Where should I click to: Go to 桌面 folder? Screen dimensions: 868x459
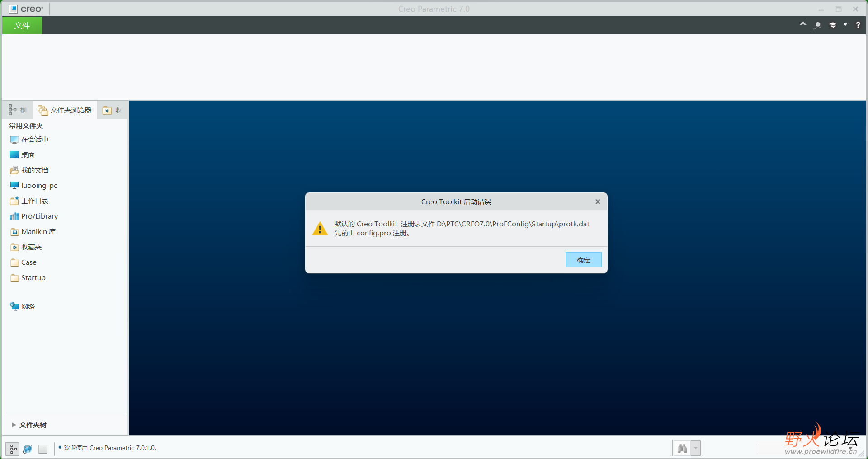(23, 155)
